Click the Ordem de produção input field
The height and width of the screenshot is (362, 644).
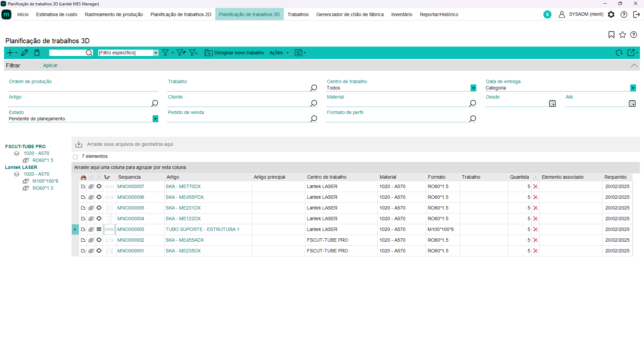click(x=83, y=88)
